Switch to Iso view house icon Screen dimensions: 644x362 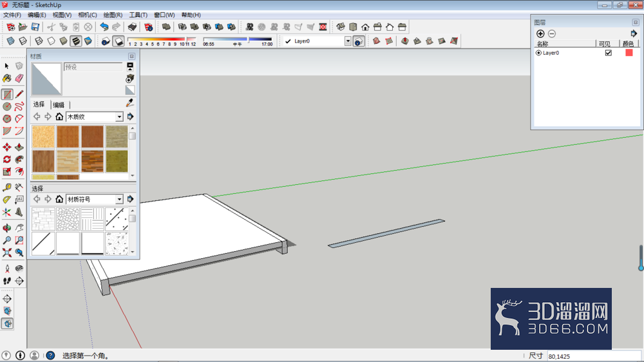coord(341,27)
